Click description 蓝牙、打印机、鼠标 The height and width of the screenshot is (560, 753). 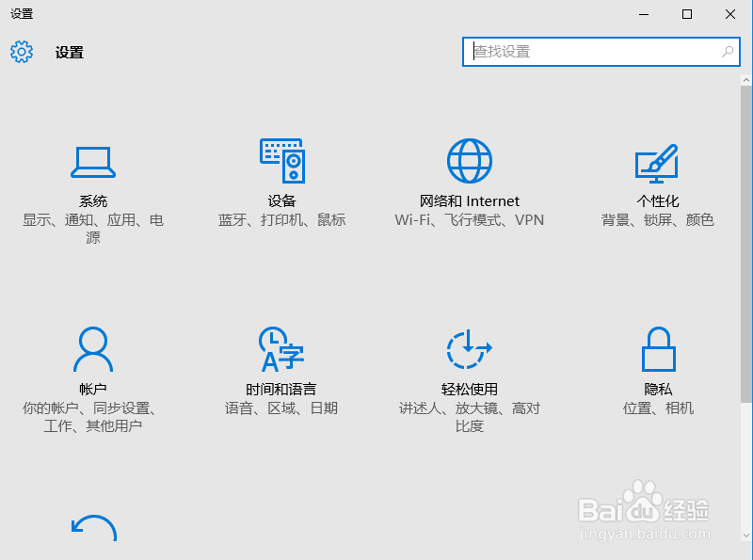(281, 220)
